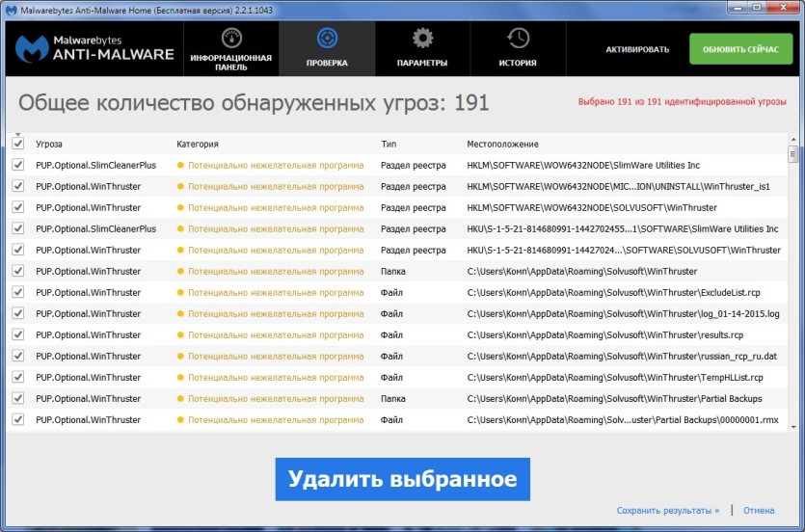Image resolution: width=805 pixels, height=532 pixels.
Task: Sort by the Категория column header
Action: [x=197, y=145]
